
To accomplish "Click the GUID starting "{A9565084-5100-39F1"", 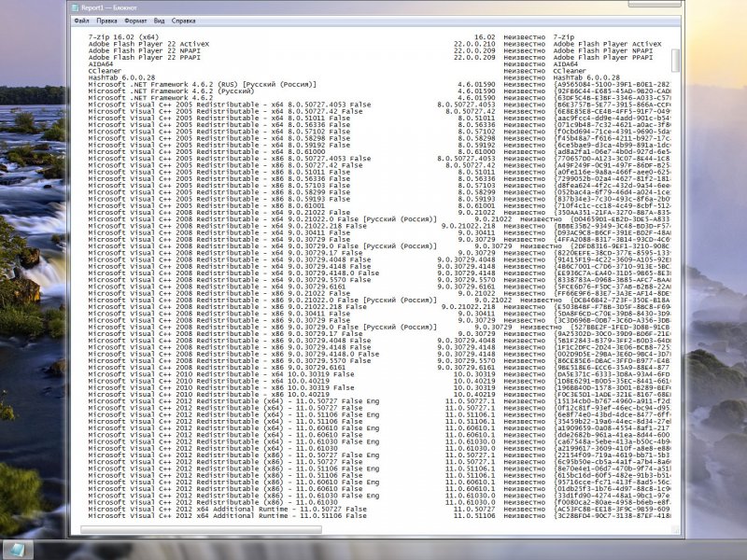I will 613,84.
